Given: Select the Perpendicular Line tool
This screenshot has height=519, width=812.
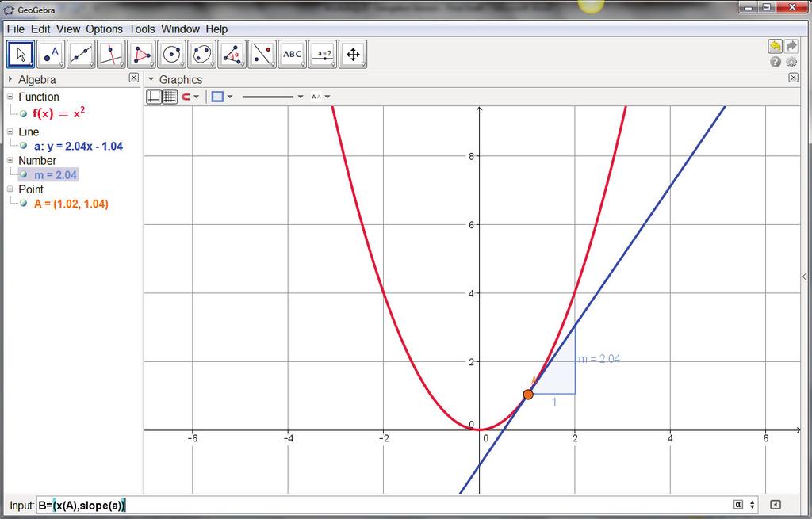Looking at the screenshot, I should point(111,55).
